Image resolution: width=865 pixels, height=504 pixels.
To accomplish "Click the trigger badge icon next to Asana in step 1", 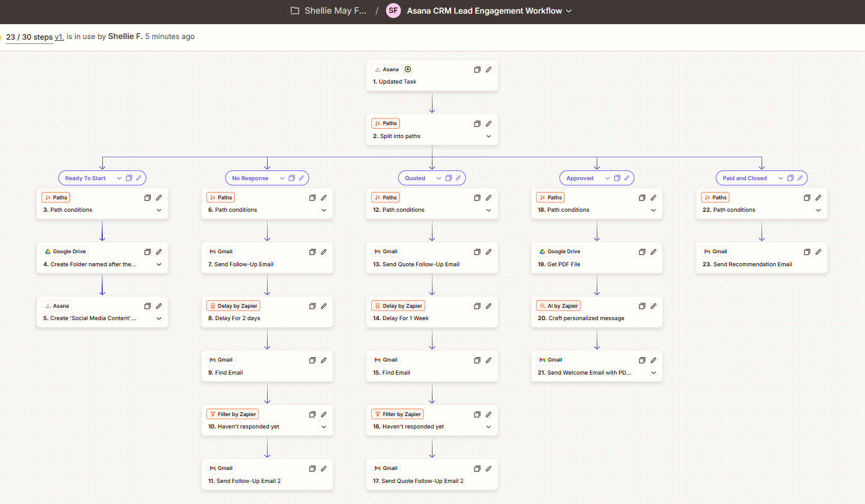I will pos(408,69).
